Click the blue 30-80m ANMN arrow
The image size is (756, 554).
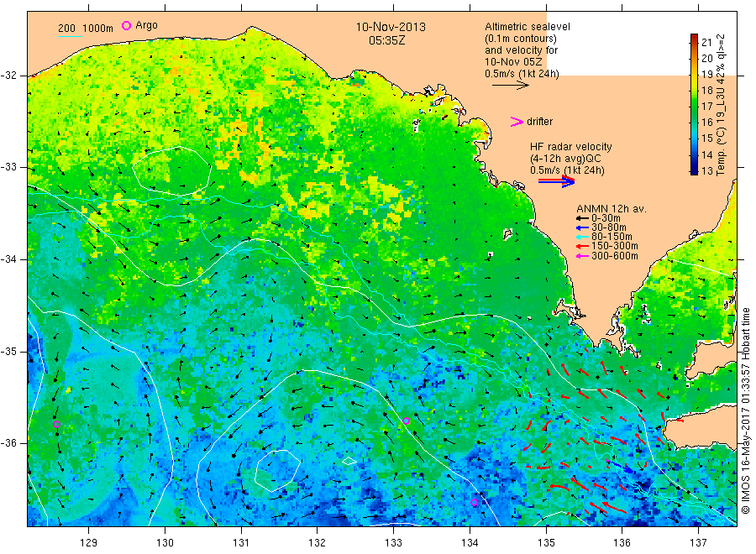coord(582,227)
